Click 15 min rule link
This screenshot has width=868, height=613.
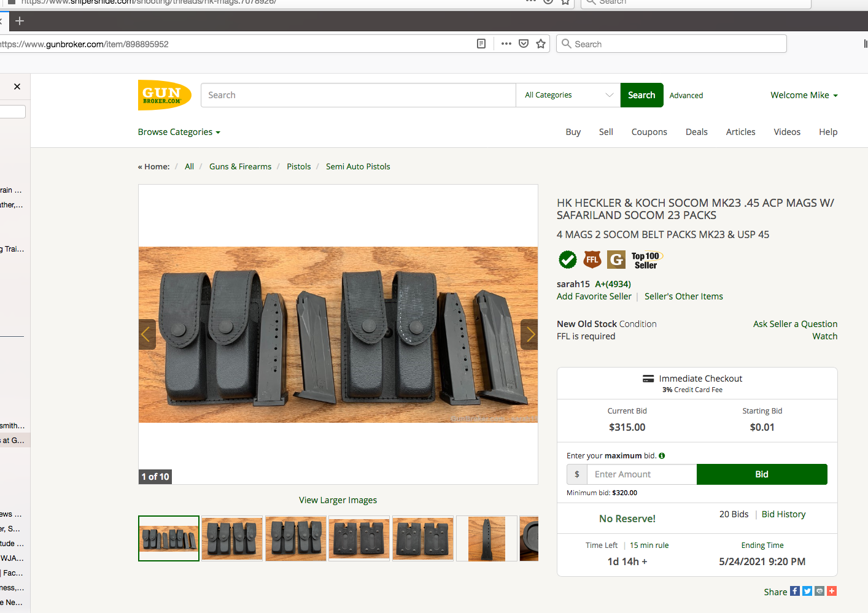click(x=649, y=546)
